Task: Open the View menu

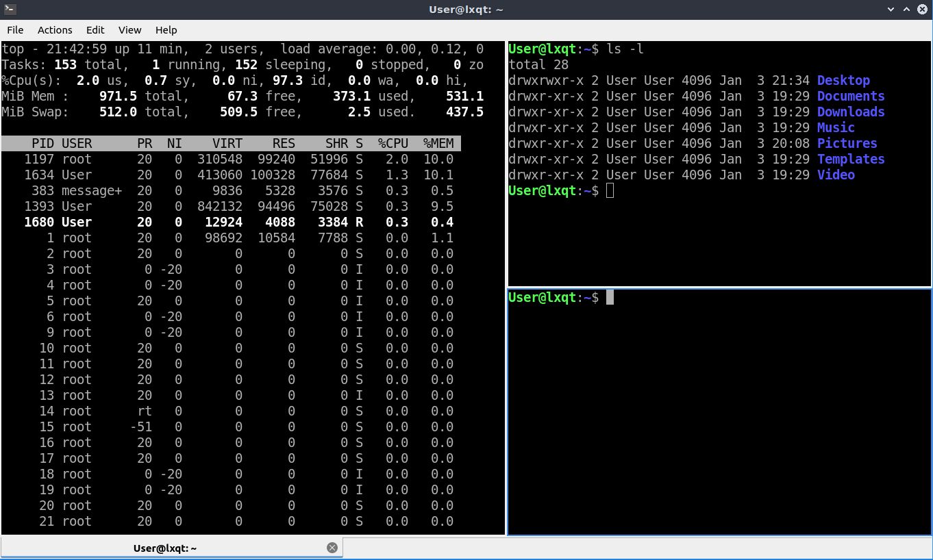Action: tap(129, 29)
